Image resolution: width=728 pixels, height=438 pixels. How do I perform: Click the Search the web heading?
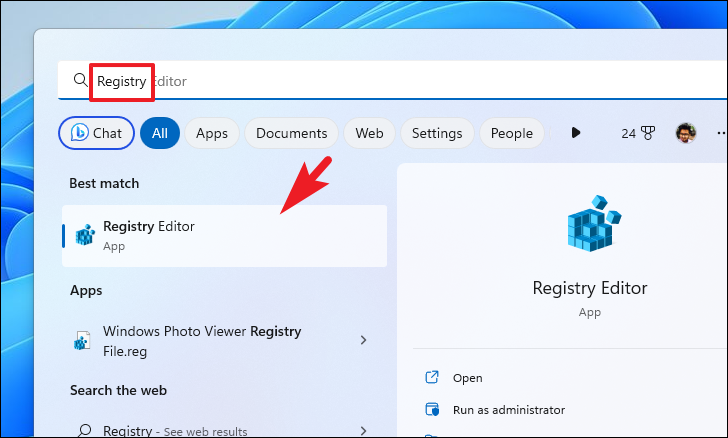tap(118, 390)
